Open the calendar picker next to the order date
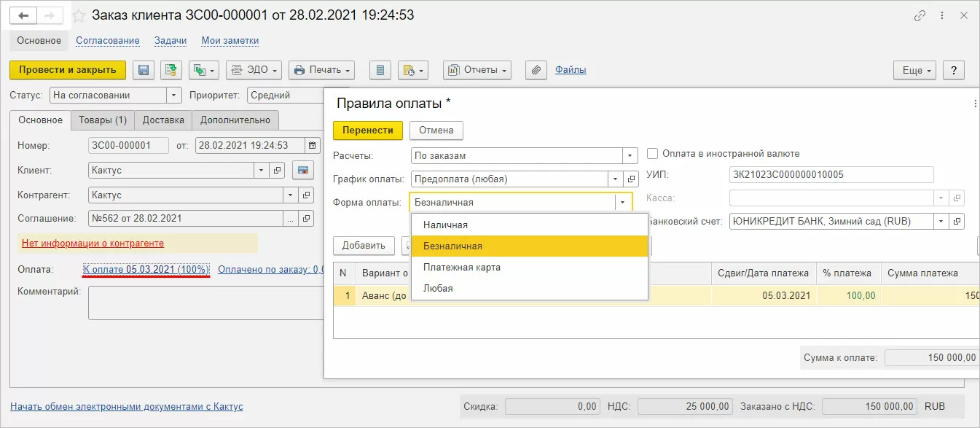The width and height of the screenshot is (980, 428). [x=313, y=146]
